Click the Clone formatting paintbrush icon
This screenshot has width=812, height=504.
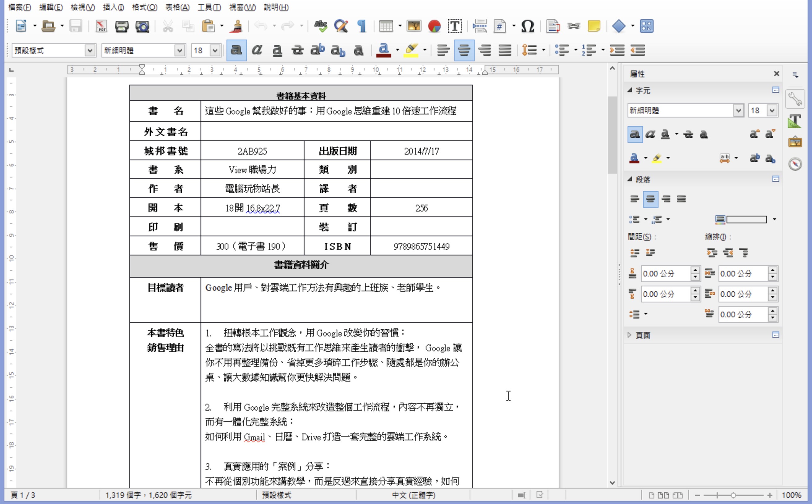(x=236, y=26)
